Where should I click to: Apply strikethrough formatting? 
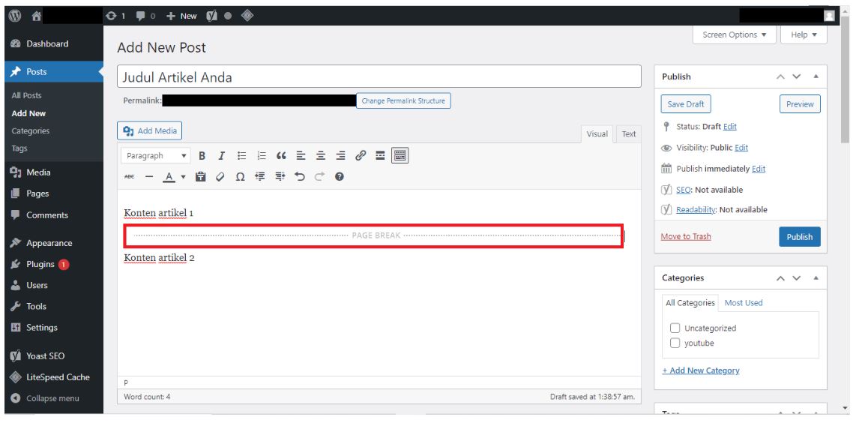[x=129, y=176]
